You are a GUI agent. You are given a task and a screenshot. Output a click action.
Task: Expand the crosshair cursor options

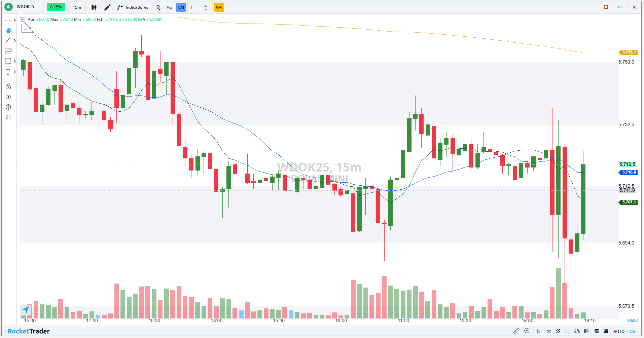[x=15, y=20]
